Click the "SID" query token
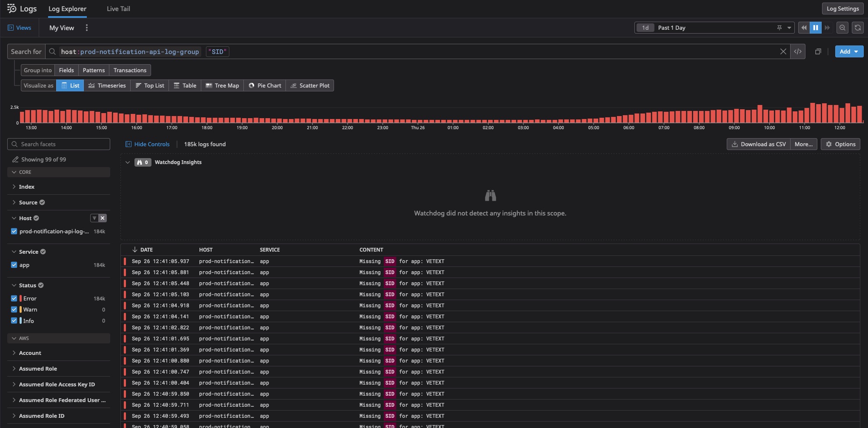The height and width of the screenshot is (428, 868). click(217, 51)
